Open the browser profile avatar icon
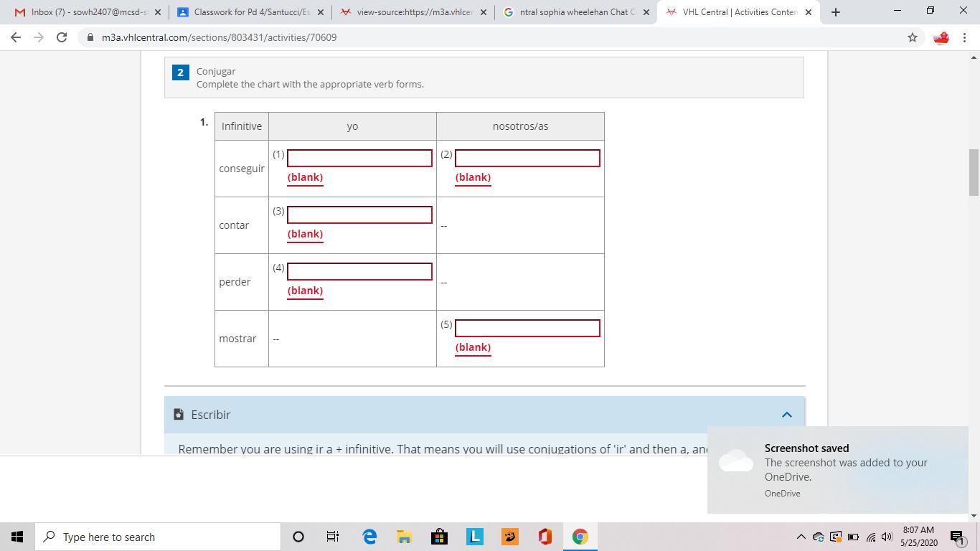 (941, 37)
